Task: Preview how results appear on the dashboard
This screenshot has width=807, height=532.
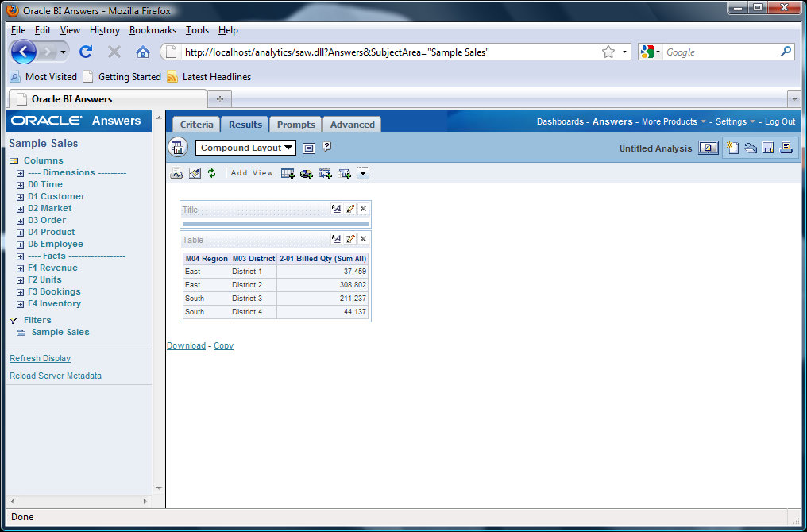Action: (708, 148)
